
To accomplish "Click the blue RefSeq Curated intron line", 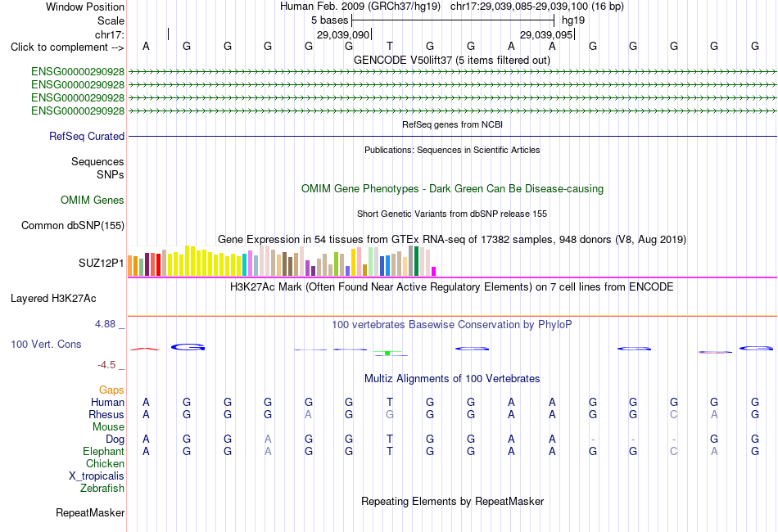I will point(452,137).
